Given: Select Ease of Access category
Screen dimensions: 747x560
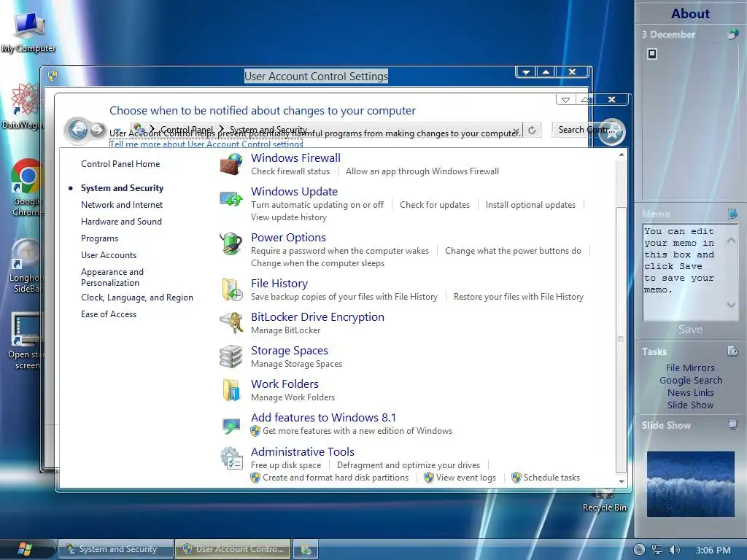Looking at the screenshot, I should click(109, 314).
